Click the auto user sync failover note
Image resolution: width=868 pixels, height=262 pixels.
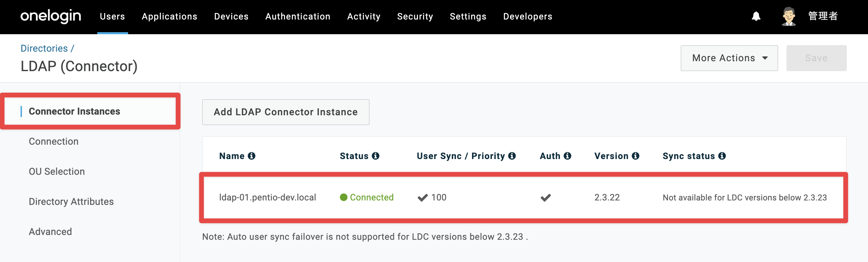pyautogui.click(x=365, y=237)
